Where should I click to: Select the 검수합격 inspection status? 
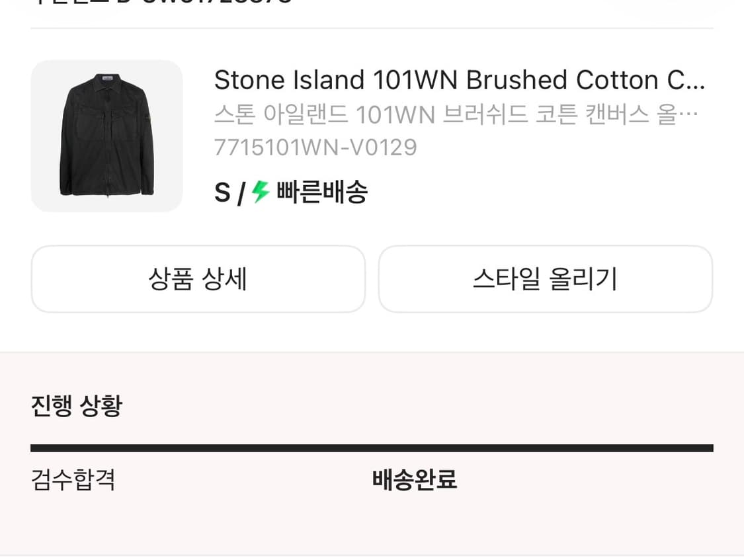coord(73,479)
